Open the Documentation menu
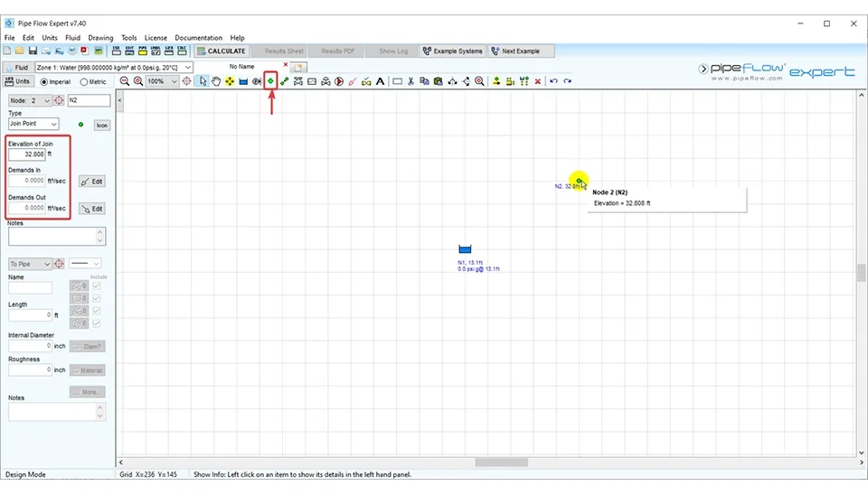The image size is (868, 495). coord(198,38)
